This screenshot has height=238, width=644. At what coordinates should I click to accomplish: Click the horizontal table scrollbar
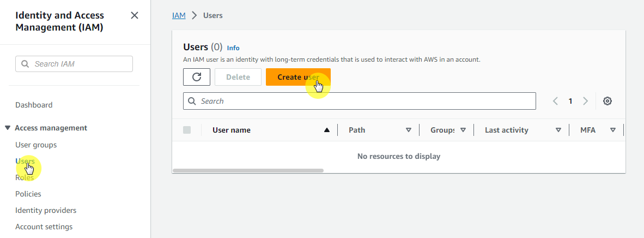pyautogui.click(x=248, y=170)
